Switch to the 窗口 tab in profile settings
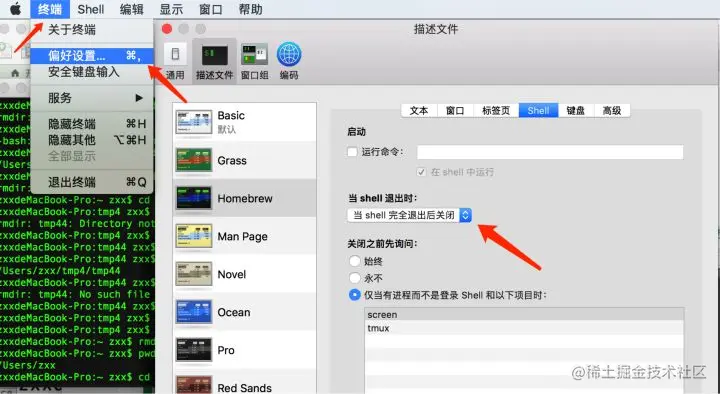Screen dimensions: 720x394 [x=455, y=111]
